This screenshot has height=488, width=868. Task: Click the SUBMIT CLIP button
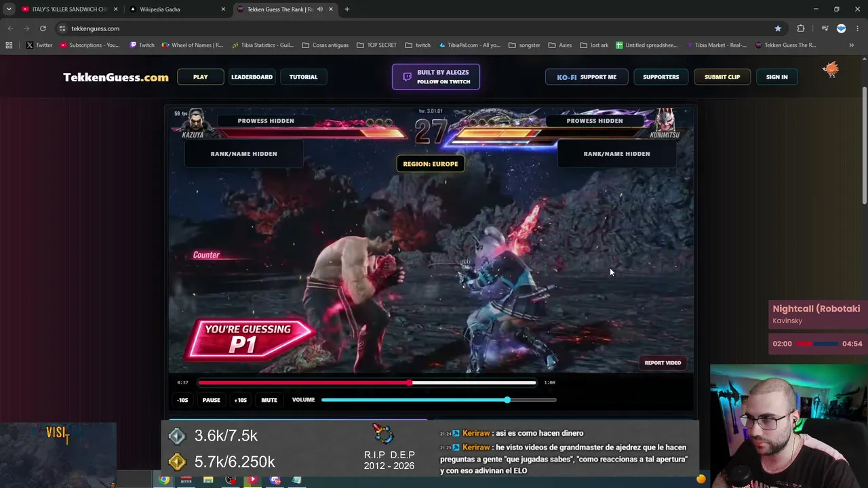(x=722, y=77)
